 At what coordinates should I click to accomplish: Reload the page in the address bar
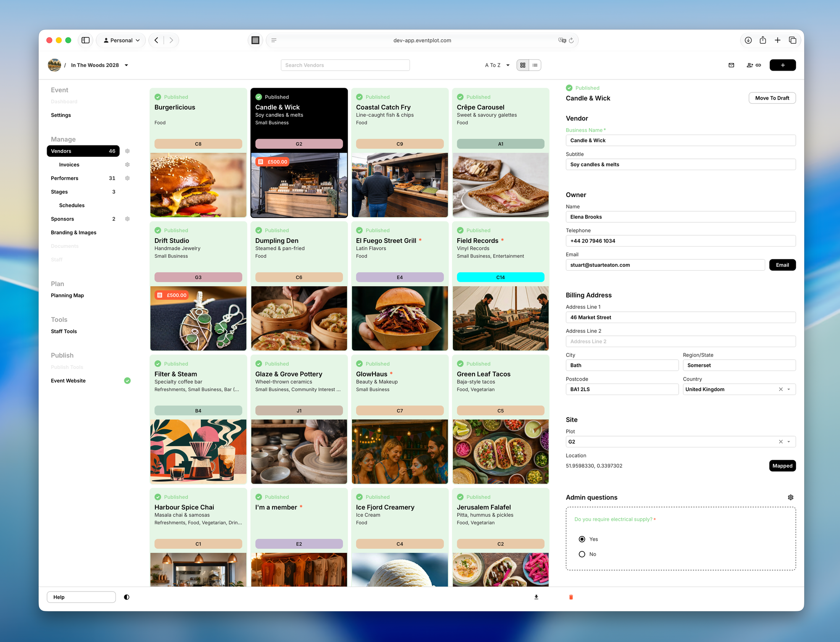click(571, 40)
